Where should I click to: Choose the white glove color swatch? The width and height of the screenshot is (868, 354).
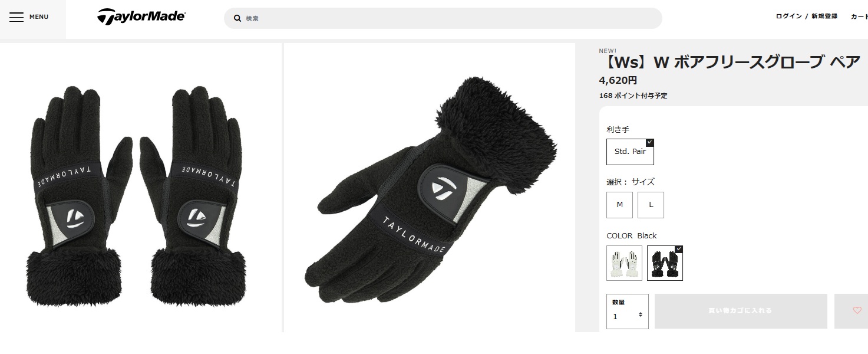(624, 263)
